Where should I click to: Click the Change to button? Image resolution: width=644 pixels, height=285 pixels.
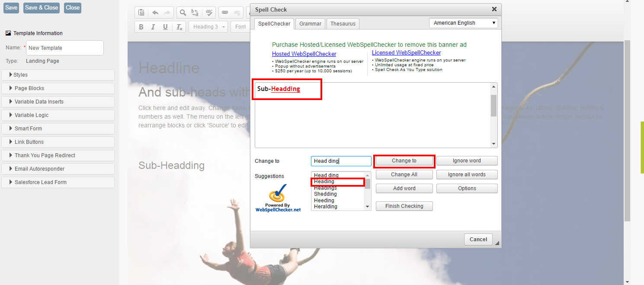coord(404,161)
